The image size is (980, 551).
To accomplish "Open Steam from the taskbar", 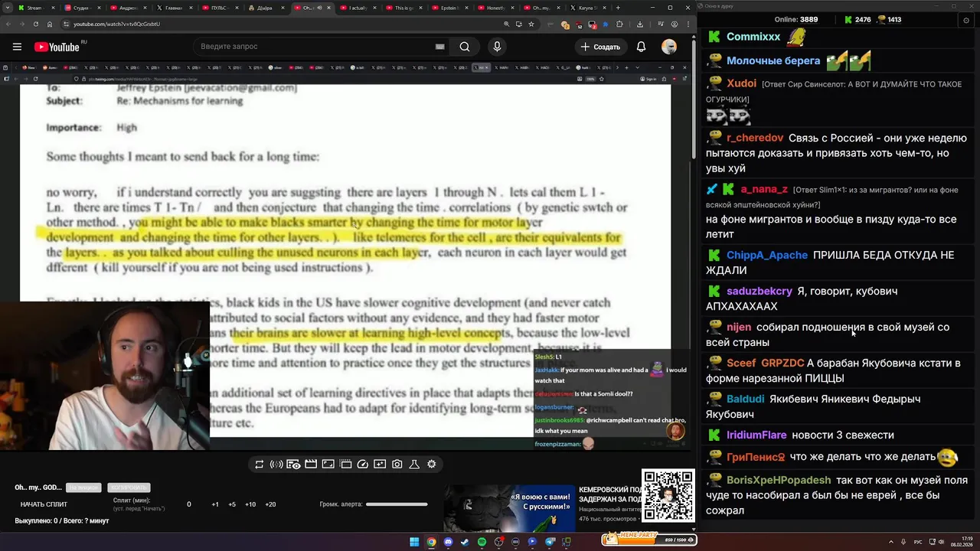I will click(465, 542).
